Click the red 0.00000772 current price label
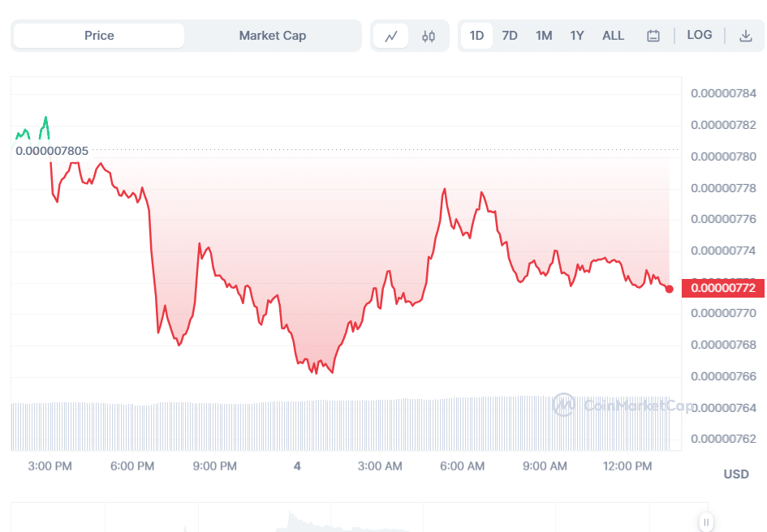 pos(722,287)
